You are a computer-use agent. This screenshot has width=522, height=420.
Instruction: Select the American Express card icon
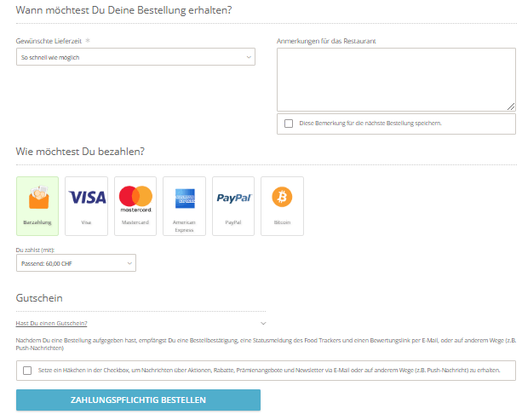pos(184,198)
